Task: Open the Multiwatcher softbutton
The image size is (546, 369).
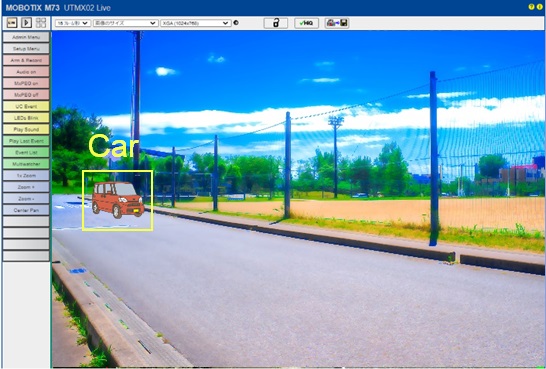Action: coord(26,164)
